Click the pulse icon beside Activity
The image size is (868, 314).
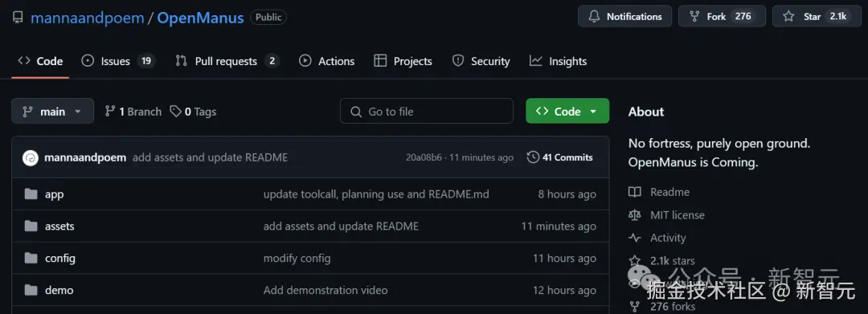[x=634, y=238]
